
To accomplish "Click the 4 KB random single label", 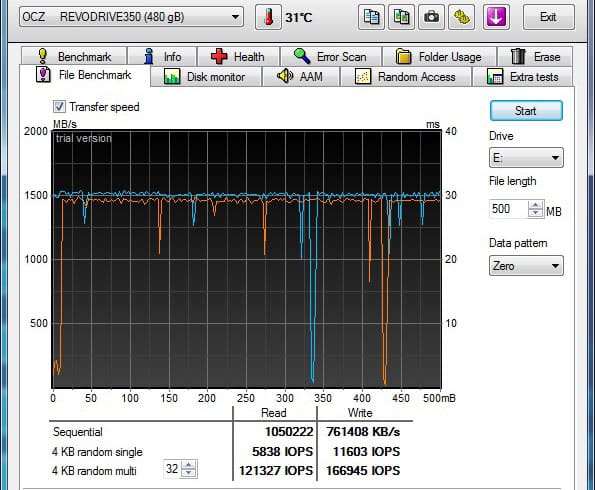I will click(x=97, y=452).
